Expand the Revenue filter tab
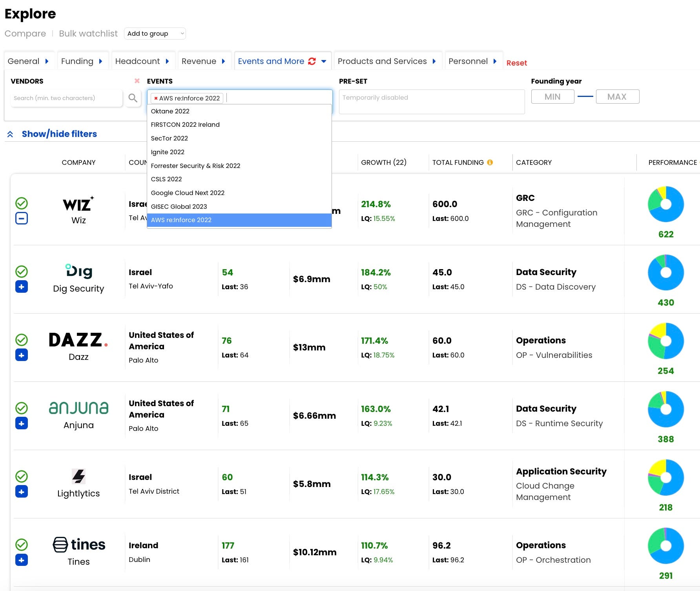This screenshot has width=700, height=591. [x=204, y=61]
